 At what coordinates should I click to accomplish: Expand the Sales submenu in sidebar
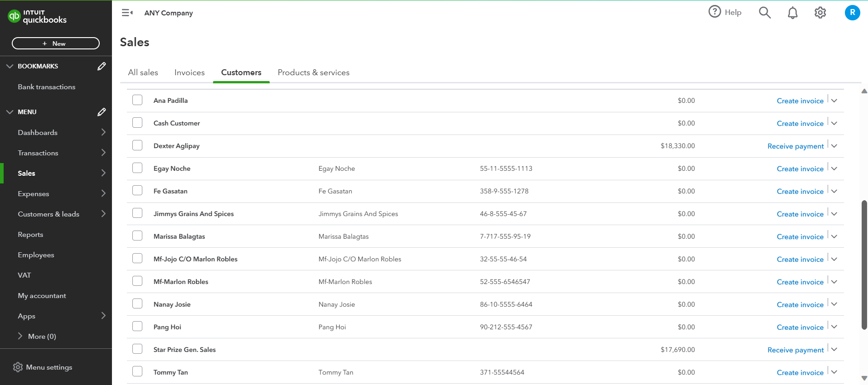pyautogui.click(x=103, y=173)
